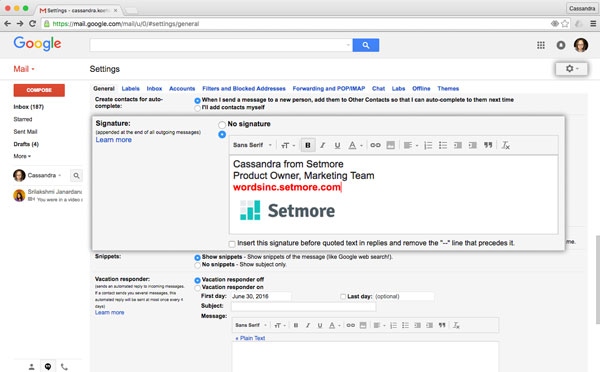Insert image in signature editor
This screenshot has height=372, width=600.
(390, 145)
